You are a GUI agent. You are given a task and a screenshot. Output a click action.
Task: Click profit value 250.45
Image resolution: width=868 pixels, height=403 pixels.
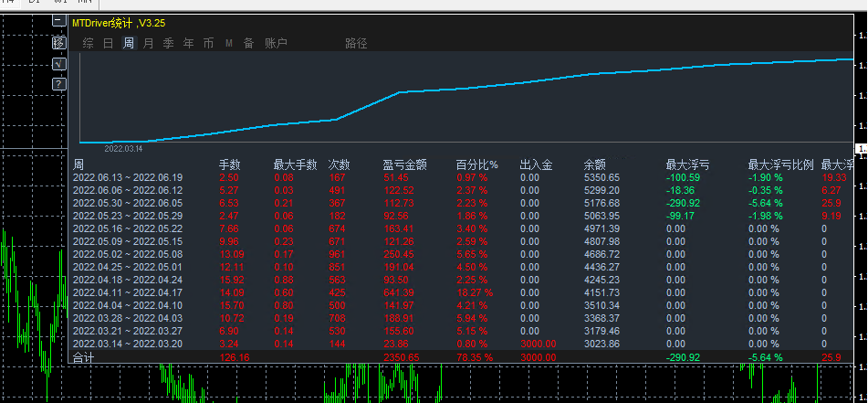pos(399,254)
